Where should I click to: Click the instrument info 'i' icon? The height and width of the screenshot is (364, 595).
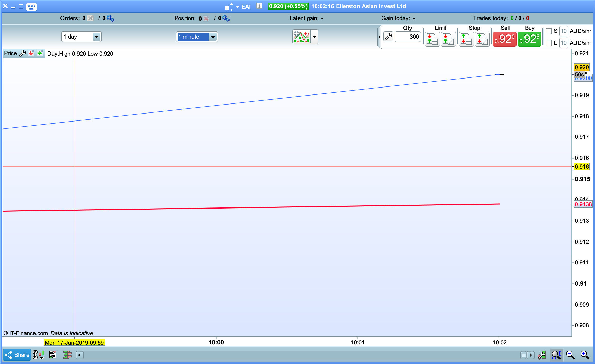point(259,6)
